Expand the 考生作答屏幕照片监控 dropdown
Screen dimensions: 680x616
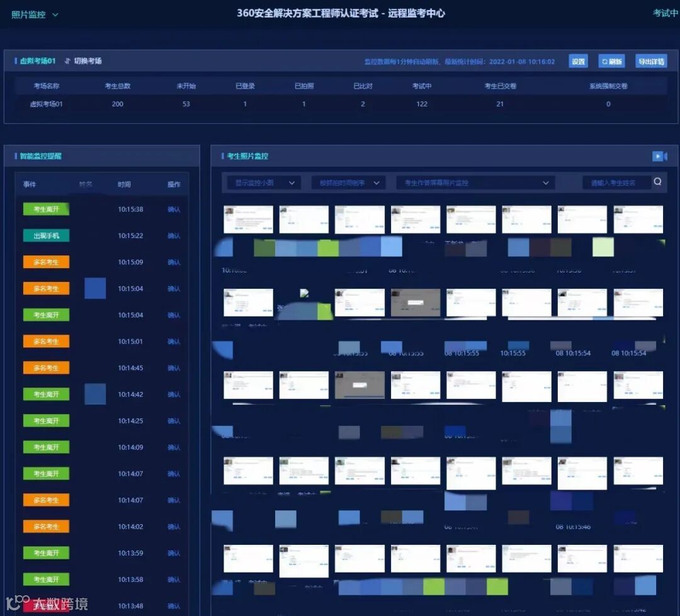(x=475, y=182)
